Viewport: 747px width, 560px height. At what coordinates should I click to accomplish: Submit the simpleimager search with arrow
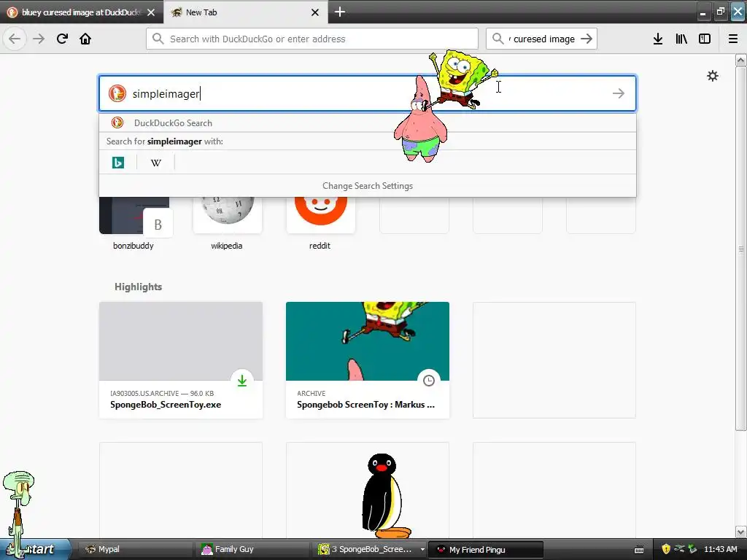point(619,93)
